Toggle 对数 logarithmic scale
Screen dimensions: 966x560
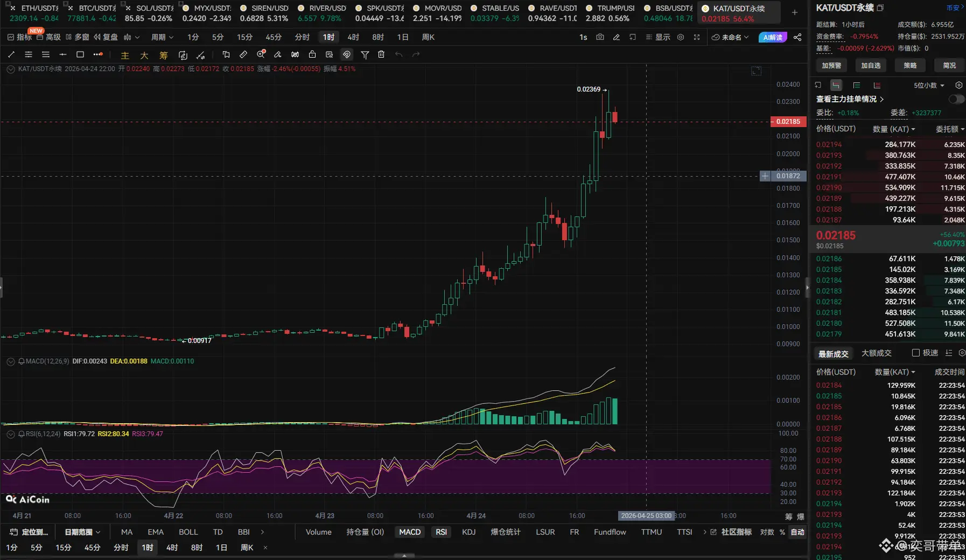click(x=767, y=532)
